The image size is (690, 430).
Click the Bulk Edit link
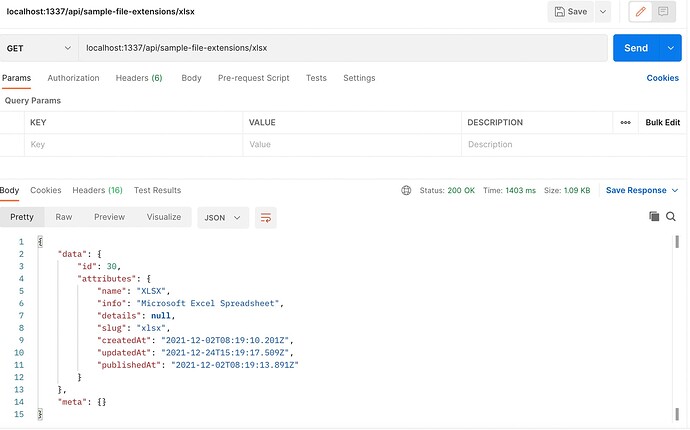click(662, 122)
